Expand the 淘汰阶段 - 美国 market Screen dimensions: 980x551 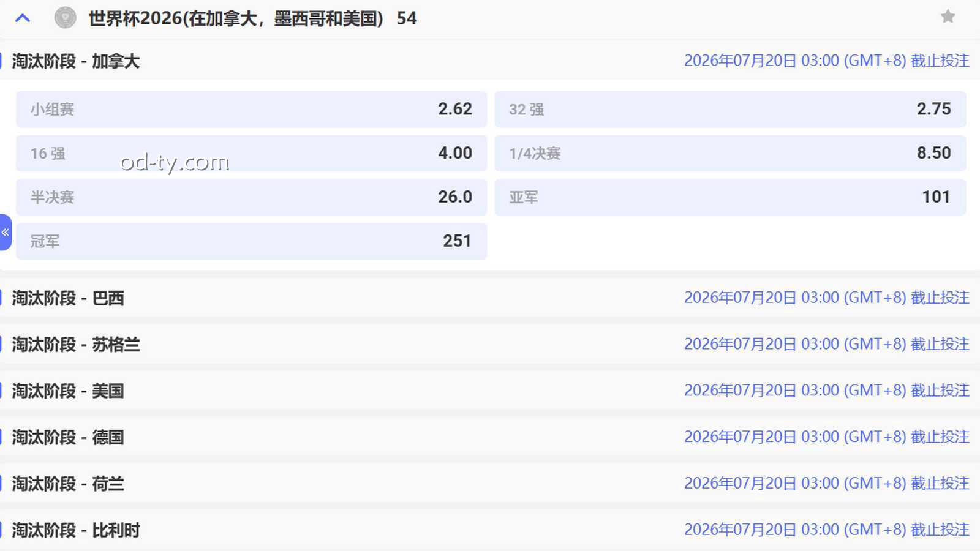tap(68, 391)
